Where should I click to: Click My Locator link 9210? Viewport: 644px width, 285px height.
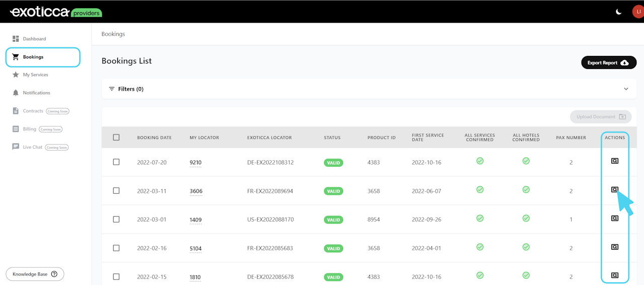pos(196,163)
